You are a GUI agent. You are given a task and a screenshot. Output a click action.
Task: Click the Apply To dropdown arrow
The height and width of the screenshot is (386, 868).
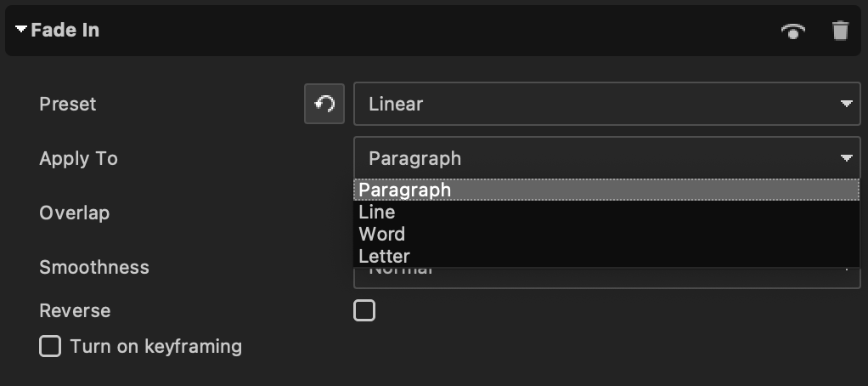point(846,158)
